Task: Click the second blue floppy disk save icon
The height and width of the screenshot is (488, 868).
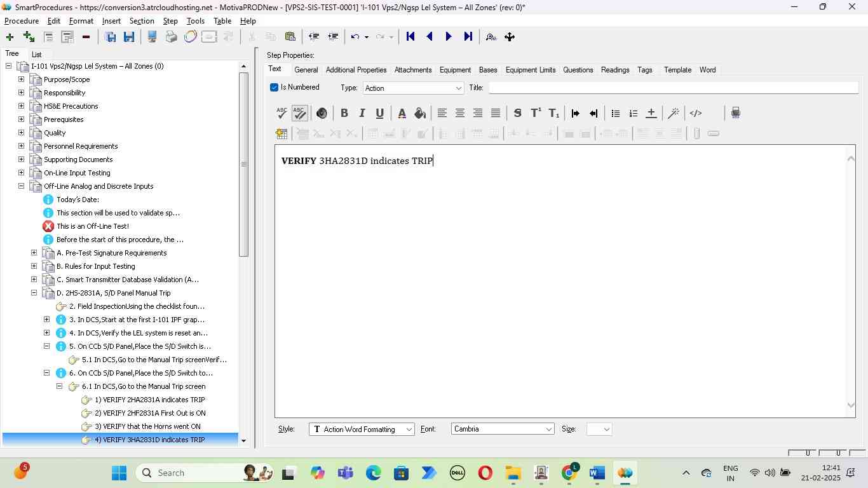Action: tap(129, 37)
